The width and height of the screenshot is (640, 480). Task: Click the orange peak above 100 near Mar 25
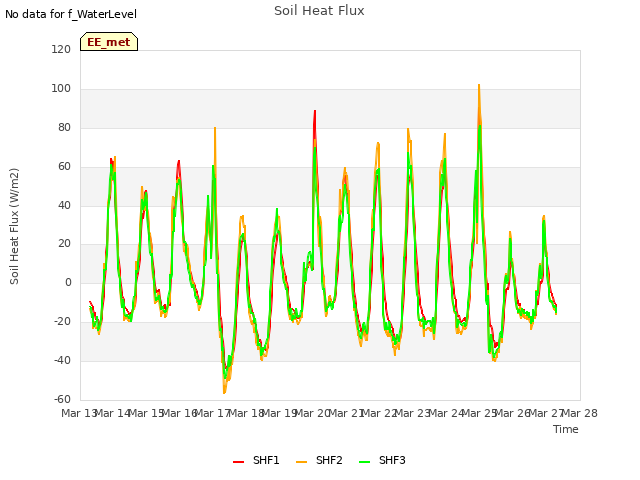coord(479,85)
